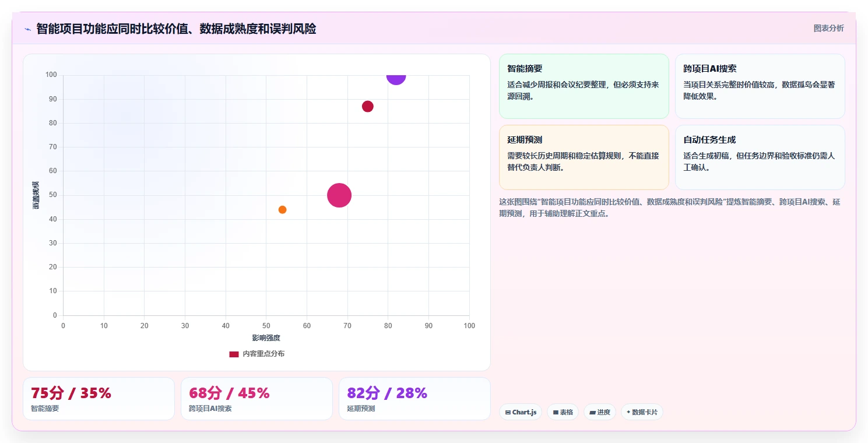This screenshot has height=443, width=868.
Task: Click the 自动任务生成 info card
Action: (760, 157)
